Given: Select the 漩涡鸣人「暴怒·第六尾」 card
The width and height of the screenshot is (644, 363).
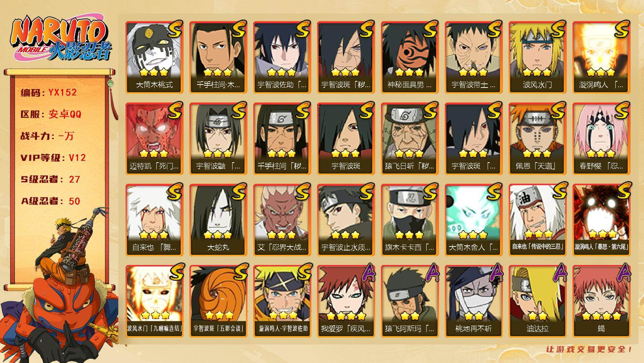Looking at the screenshot, I should (x=601, y=220).
